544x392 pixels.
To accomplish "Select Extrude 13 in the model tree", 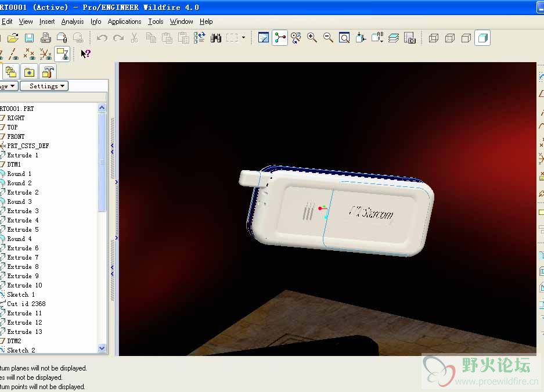I will [x=24, y=332].
